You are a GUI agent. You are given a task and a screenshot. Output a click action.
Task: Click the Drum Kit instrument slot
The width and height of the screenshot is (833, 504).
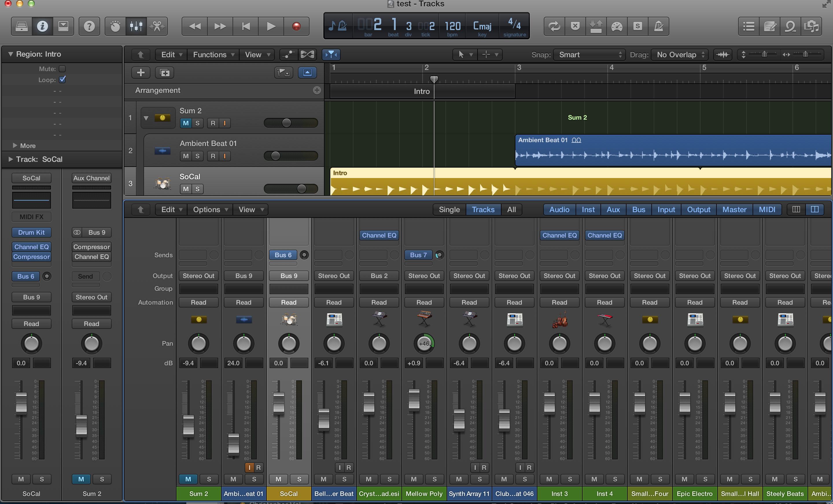coord(31,232)
